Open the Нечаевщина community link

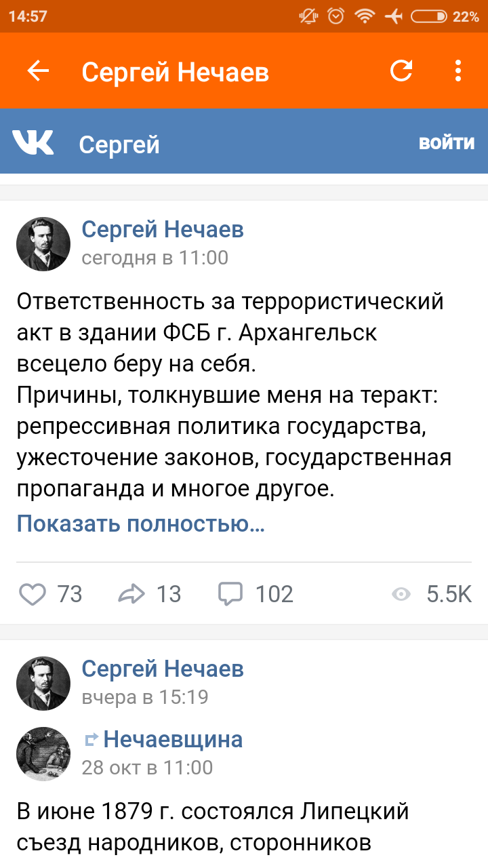click(x=173, y=739)
